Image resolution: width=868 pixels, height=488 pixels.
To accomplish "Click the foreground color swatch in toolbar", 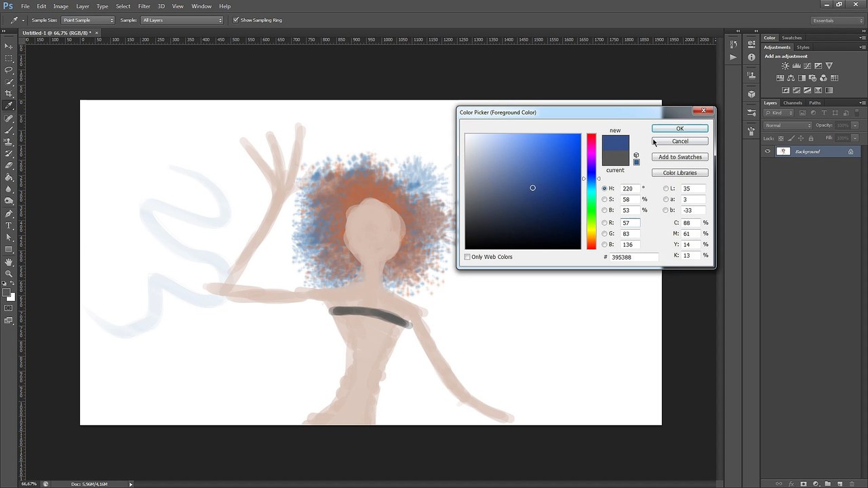I will click(x=7, y=293).
